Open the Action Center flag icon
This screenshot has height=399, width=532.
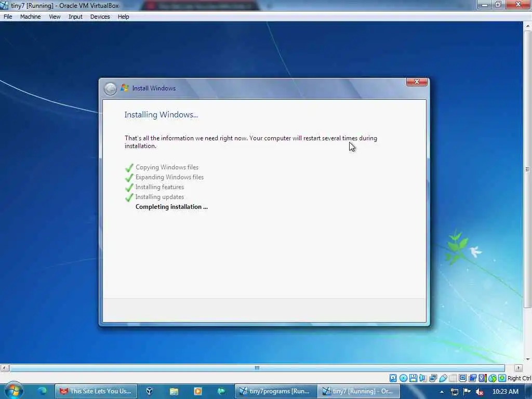pyautogui.click(x=467, y=392)
